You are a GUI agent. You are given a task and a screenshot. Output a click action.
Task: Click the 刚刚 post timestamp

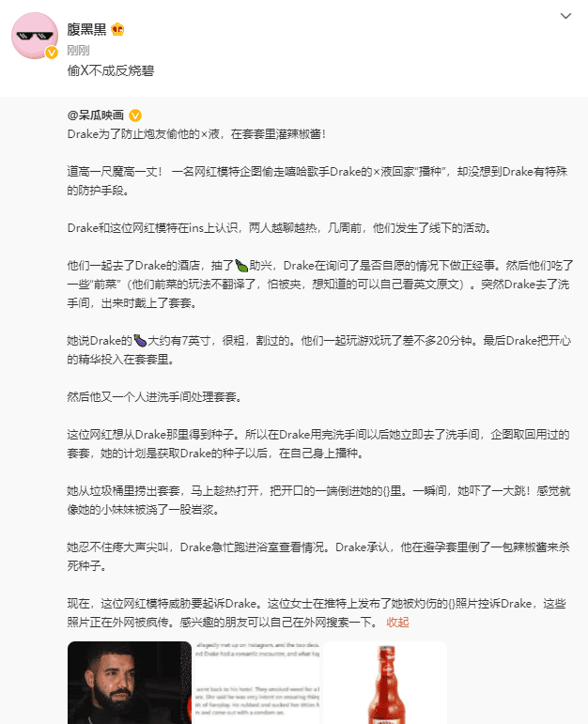[78, 50]
